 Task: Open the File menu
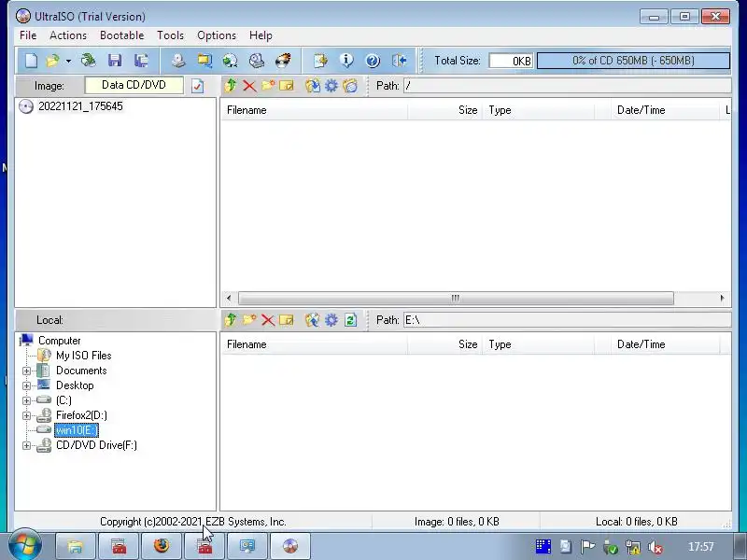pos(28,35)
